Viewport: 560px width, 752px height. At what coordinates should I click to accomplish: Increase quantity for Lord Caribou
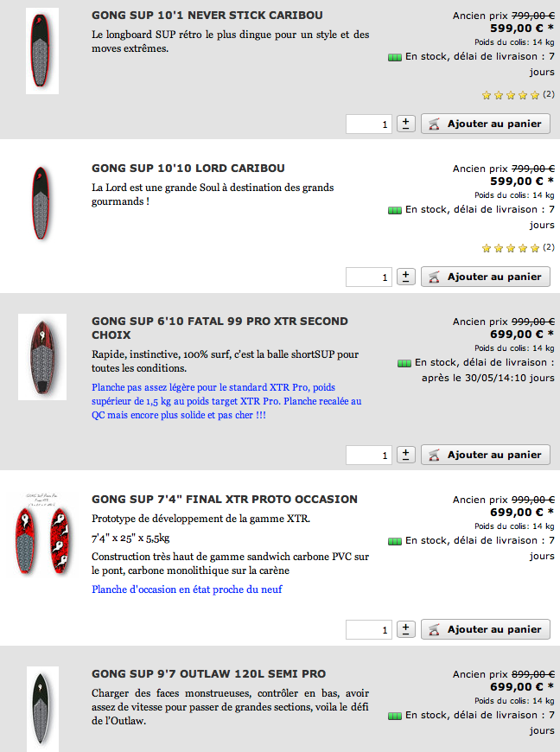click(406, 277)
